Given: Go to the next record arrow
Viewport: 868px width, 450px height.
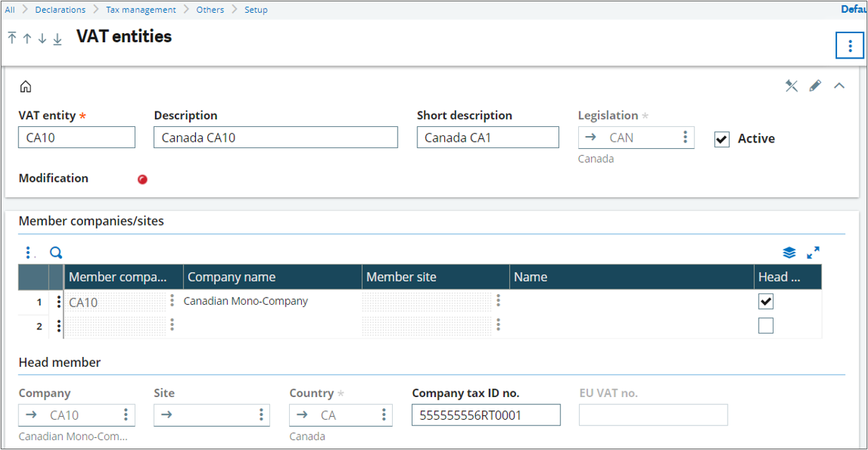Looking at the screenshot, I should [42, 38].
